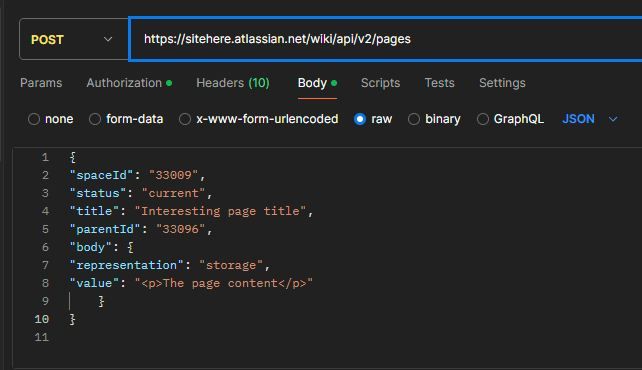
Task: Go to the Scripts tab
Action: [x=380, y=83]
